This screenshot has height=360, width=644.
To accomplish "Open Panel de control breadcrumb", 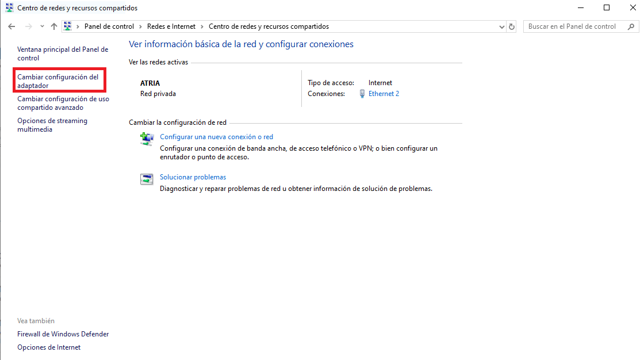I will pos(109,26).
